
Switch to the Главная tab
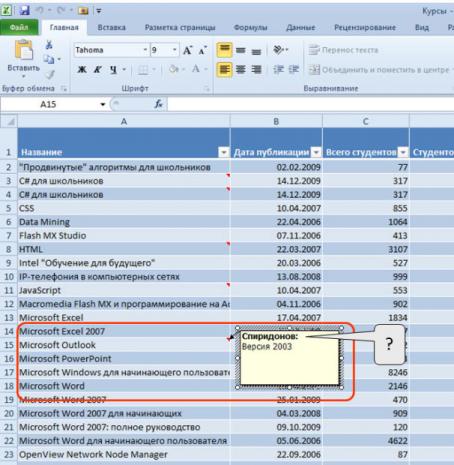(64, 27)
